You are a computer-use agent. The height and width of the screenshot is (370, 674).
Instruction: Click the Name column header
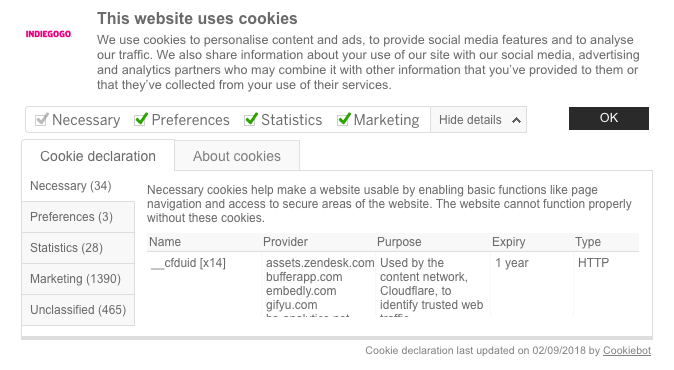tap(165, 242)
